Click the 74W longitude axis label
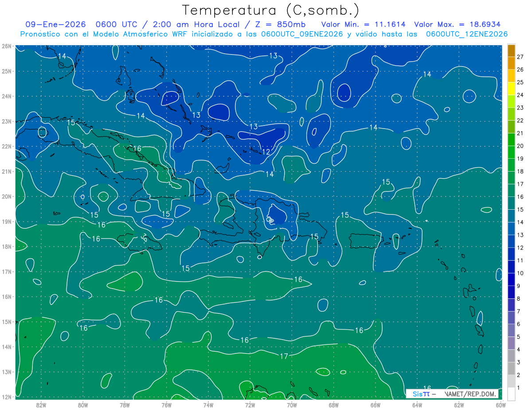The width and height of the screenshot is (532, 411). [x=208, y=404]
